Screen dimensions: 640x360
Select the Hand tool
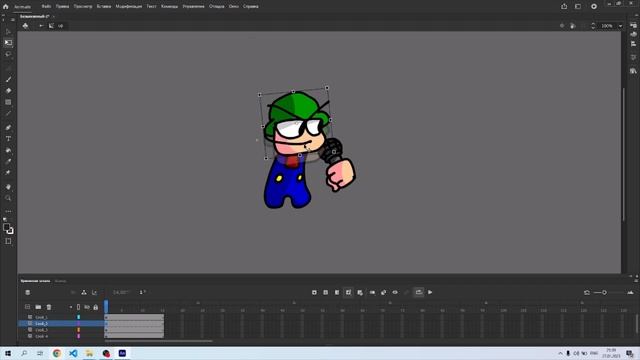[x=8, y=187]
